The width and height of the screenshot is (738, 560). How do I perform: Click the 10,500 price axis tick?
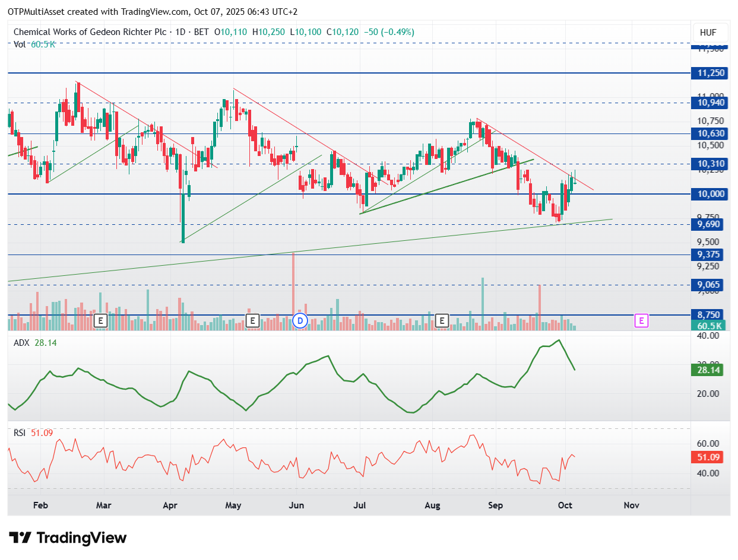(710, 145)
